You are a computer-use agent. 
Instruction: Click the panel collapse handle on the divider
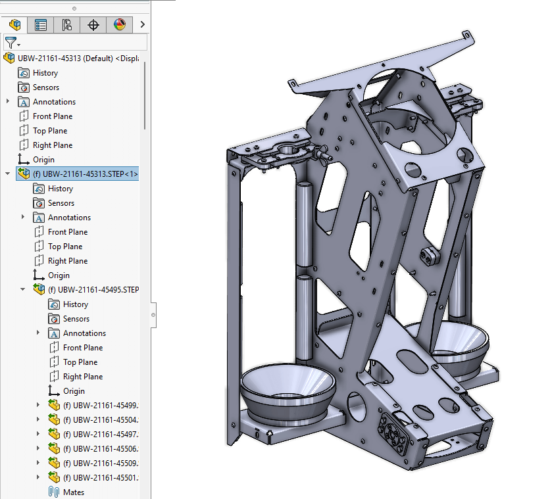(153, 315)
